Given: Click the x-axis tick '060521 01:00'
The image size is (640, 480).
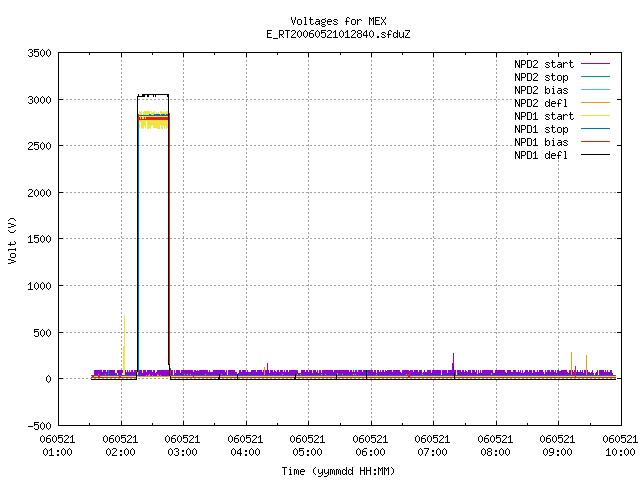Looking at the screenshot, I should click(x=58, y=446).
